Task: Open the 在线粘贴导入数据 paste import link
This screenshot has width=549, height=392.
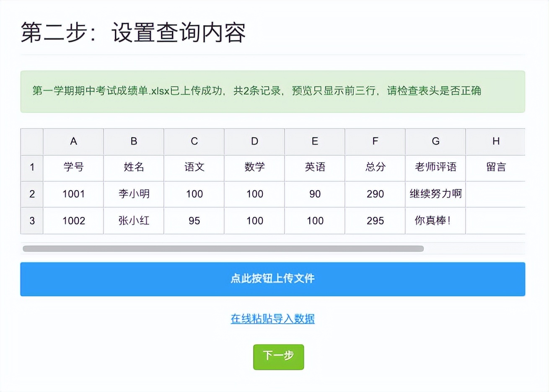Action: click(x=272, y=319)
